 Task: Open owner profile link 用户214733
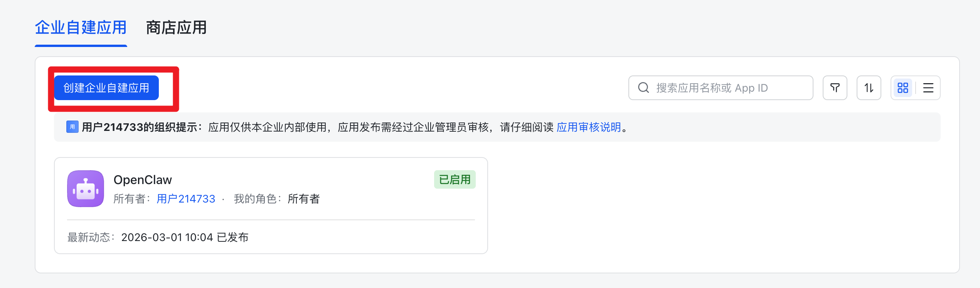[186, 199]
